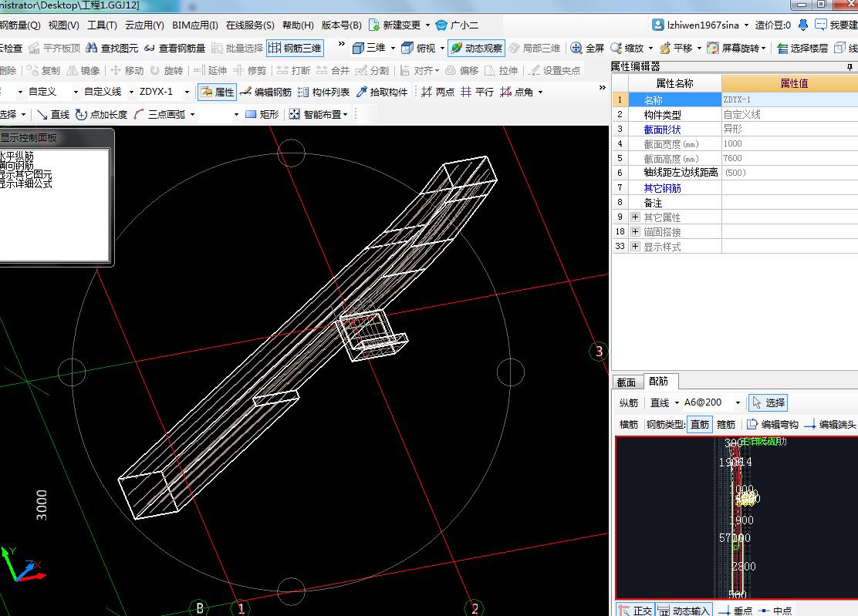Click the 选择 button in 配筋 panel
The image size is (858, 616).
[768, 403]
